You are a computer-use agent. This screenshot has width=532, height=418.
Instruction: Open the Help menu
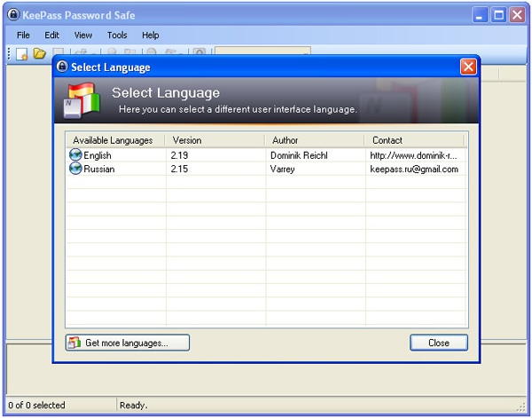pyautogui.click(x=151, y=35)
